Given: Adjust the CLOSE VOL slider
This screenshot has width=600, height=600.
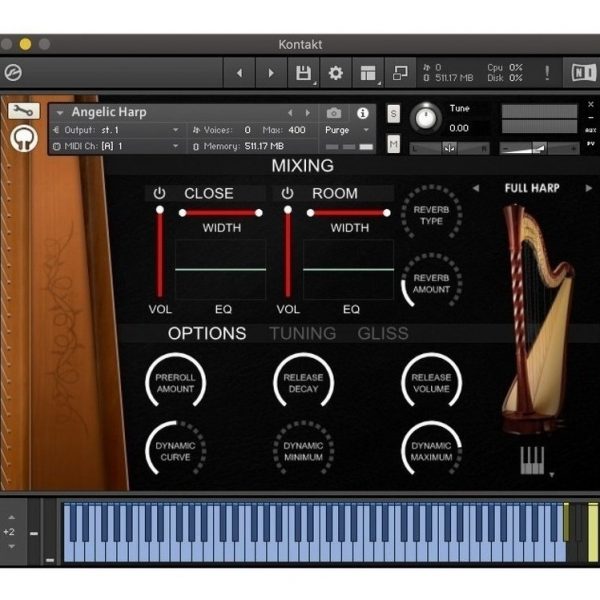Looking at the screenshot, I should point(160,253).
